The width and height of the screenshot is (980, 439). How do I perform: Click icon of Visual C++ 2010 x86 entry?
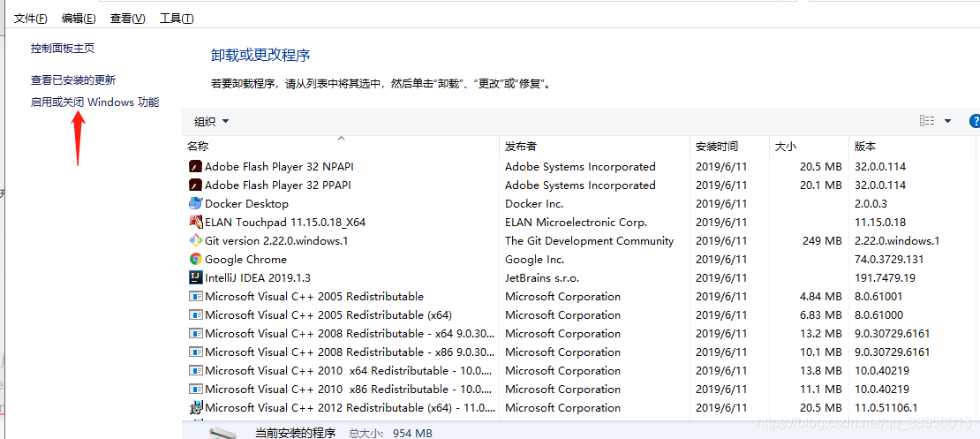[196, 389]
